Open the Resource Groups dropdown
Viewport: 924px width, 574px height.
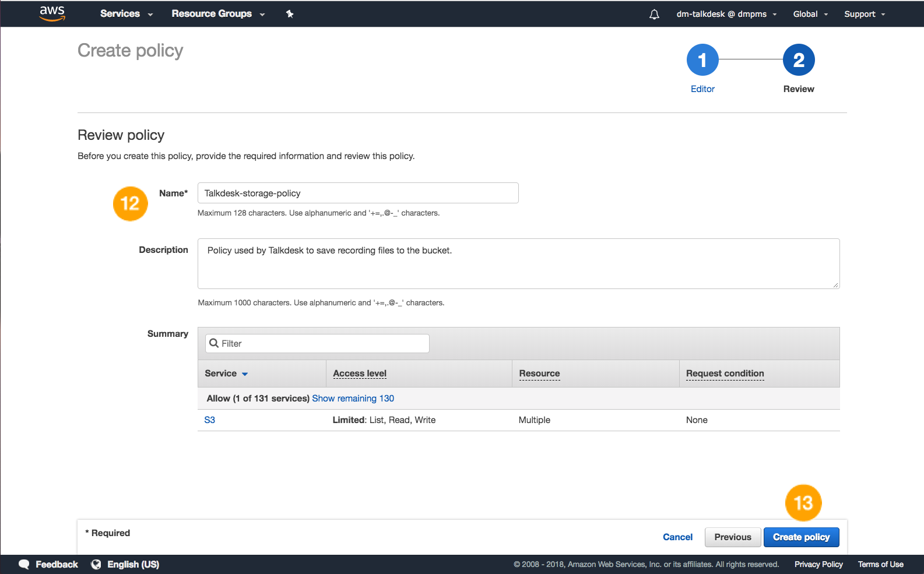coord(218,13)
